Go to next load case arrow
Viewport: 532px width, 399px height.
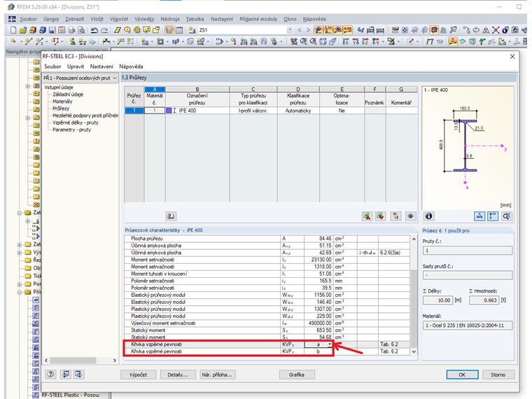pos(309,30)
